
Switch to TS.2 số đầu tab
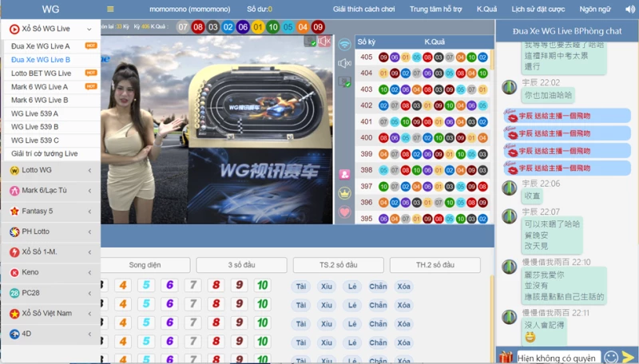(338, 265)
